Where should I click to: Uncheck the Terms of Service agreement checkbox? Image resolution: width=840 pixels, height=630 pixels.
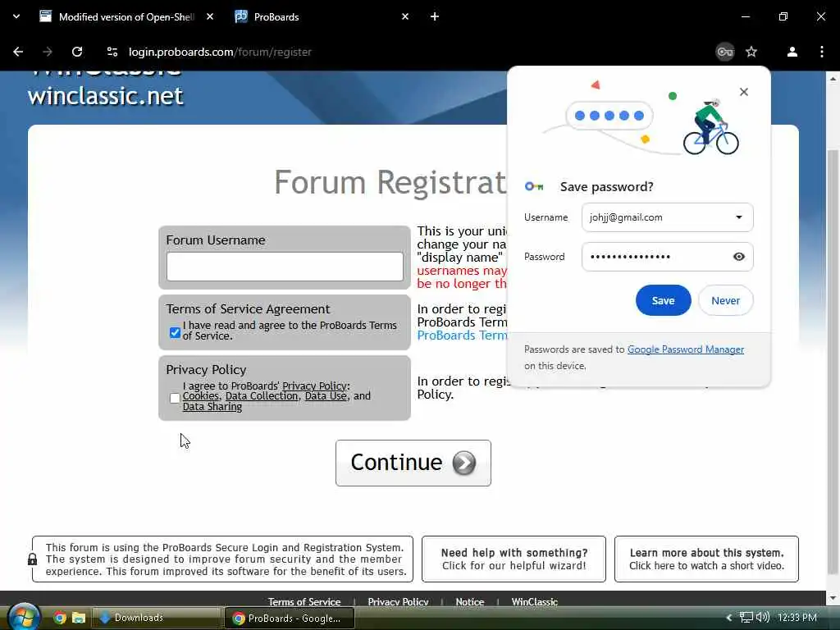point(175,332)
